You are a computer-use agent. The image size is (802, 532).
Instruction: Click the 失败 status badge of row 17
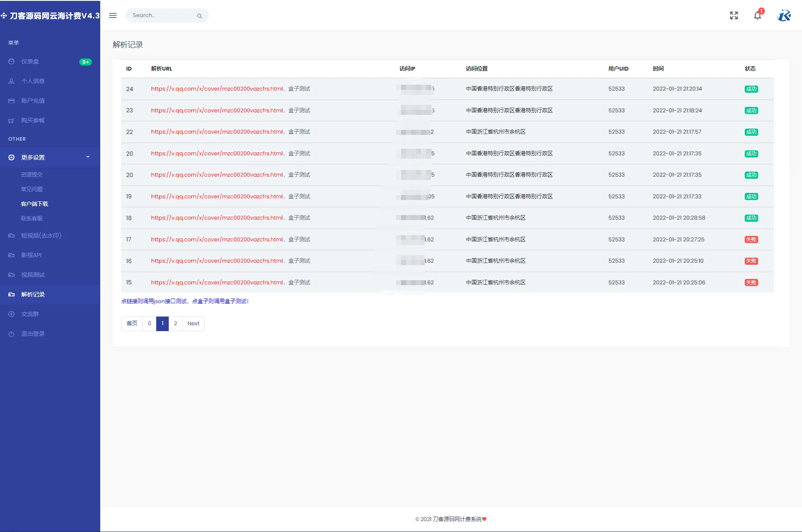tap(751, 240)
